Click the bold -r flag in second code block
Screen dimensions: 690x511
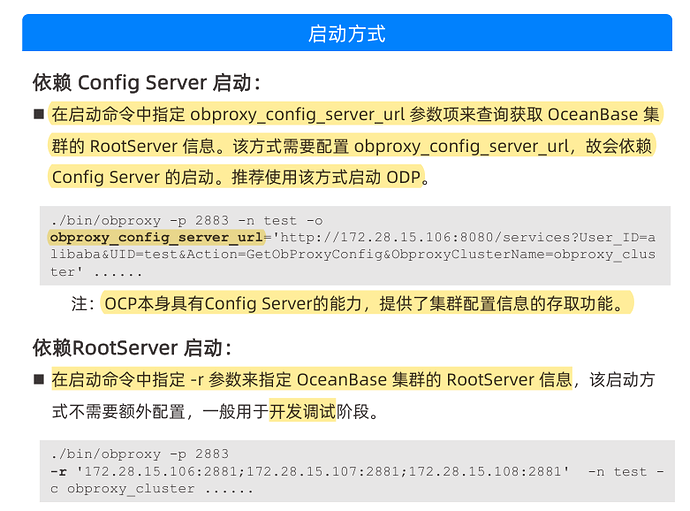click(x=57, y=471)
